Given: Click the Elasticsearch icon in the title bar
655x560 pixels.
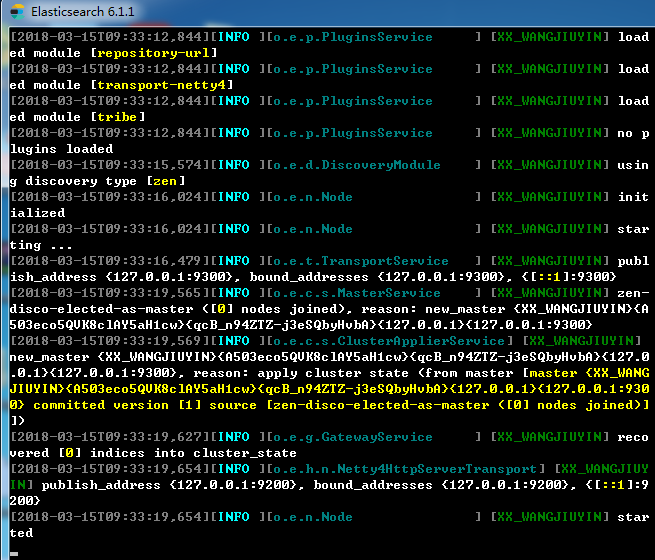Looking at the screenshot, I should pyautogui.click(x=17, y=12).
